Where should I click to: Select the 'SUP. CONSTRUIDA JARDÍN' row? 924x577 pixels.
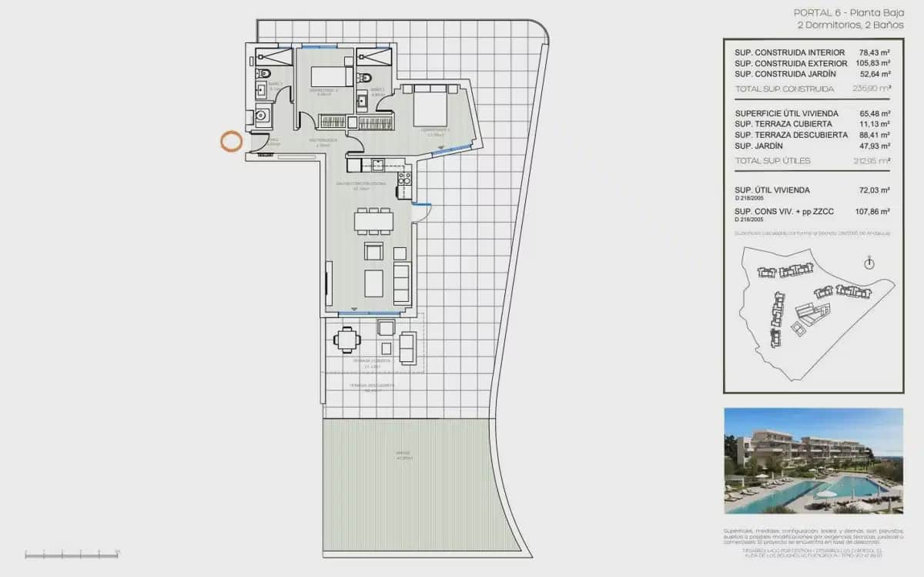click(813, 74)
